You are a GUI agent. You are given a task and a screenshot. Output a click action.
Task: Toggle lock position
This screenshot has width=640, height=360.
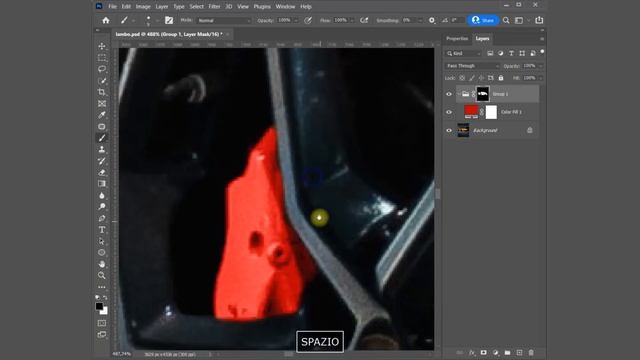click(x=481, y=78)
